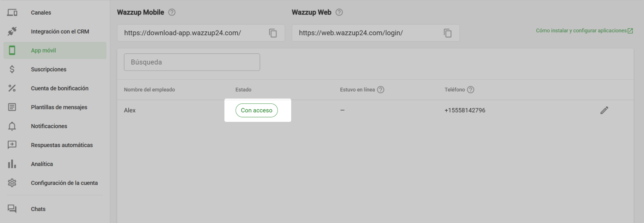Viewport: 644px width, 223px height.
Task: Open Cómo instalar y configurar aplicaciones link
Action: coord(584,31)
